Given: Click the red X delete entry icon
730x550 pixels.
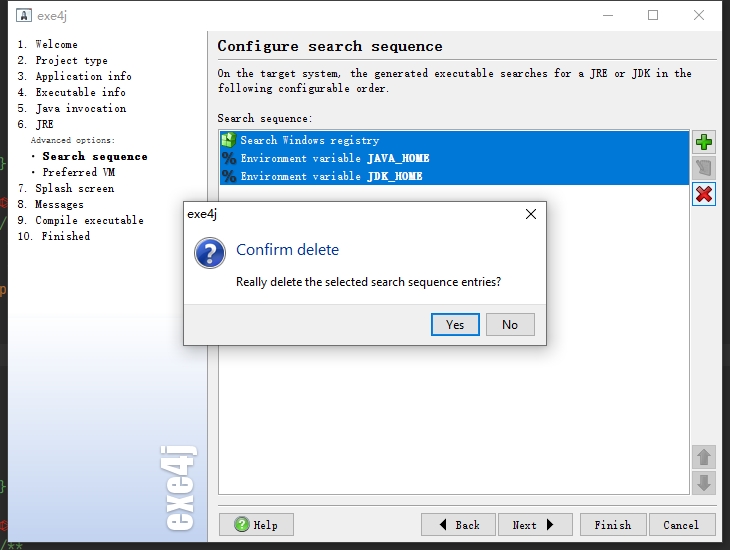Looking at the screenshot, I should [x=704, y=194].
